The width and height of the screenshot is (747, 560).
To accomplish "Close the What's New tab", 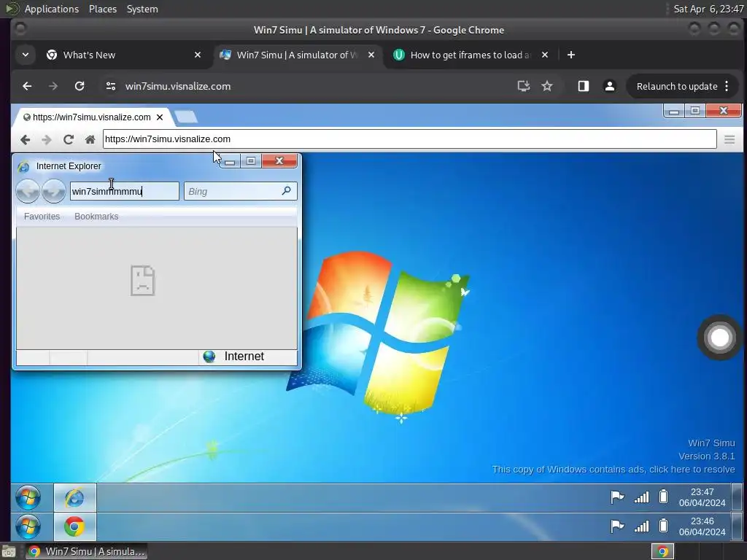I will (x=198, y=55).
